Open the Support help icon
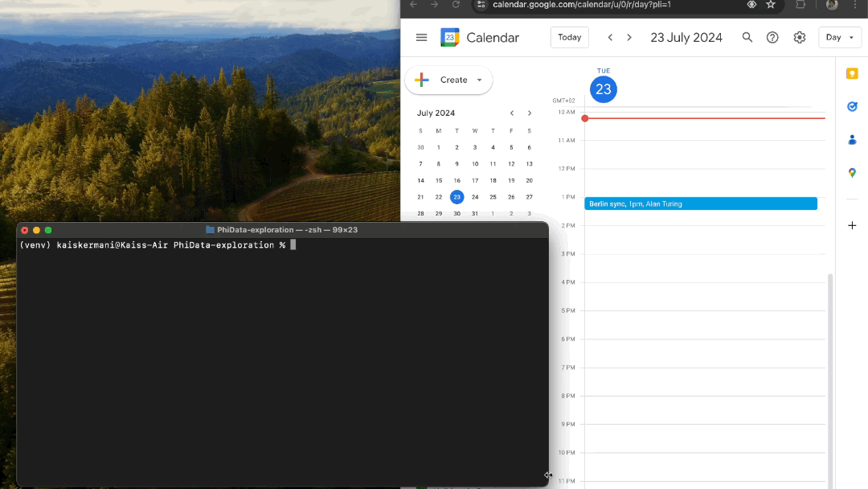Screen dimensions: 868x489 [772, 38]
